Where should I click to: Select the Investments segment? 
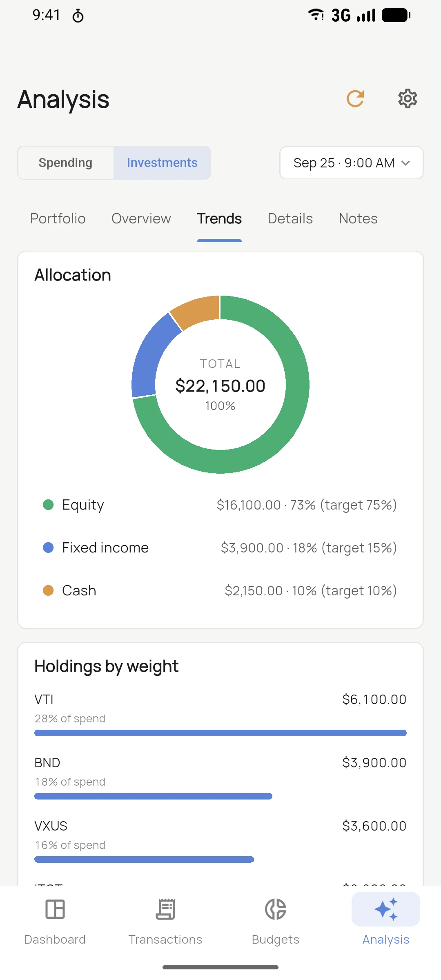[x=162, y=163]
